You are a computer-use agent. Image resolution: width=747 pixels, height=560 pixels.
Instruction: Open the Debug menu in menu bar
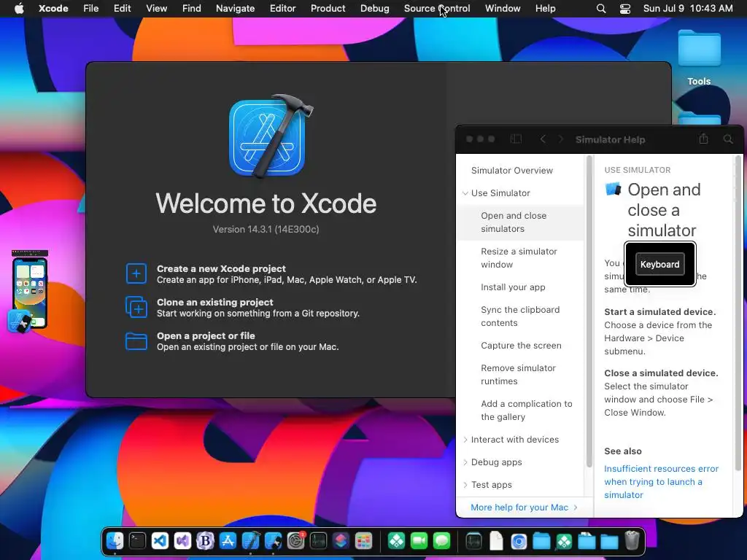pos(374,9)
